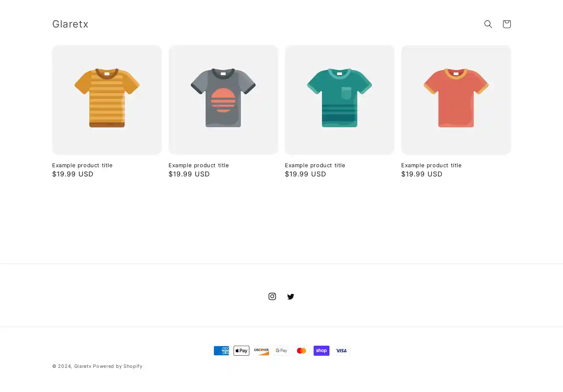The image size is (563, 392).
Task: Open the red t-shirt product image
Action: coord(456,100)
